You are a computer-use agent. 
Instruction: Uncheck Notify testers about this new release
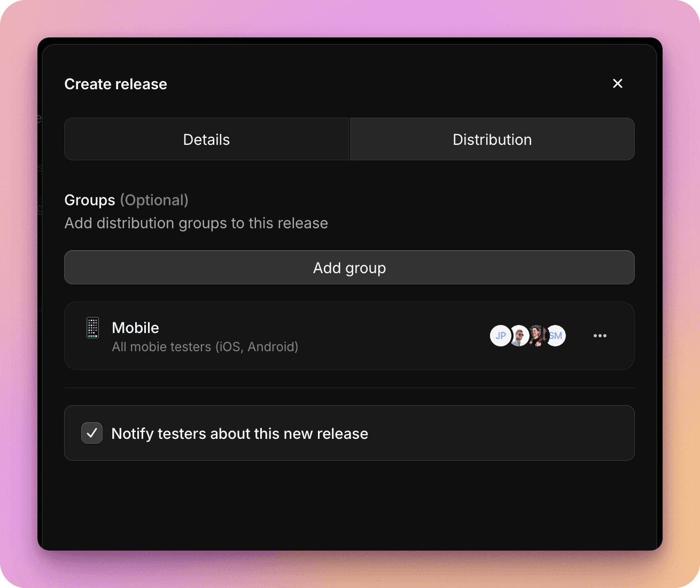92,433
